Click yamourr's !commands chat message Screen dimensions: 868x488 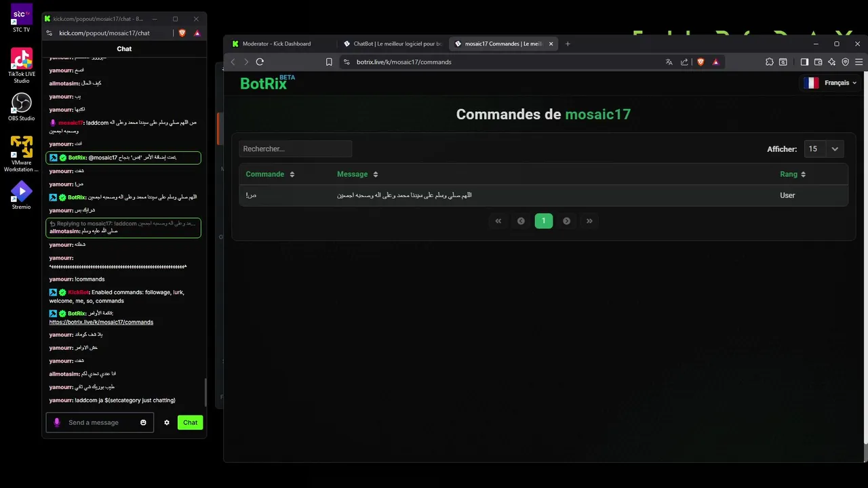tap(77, 279)
